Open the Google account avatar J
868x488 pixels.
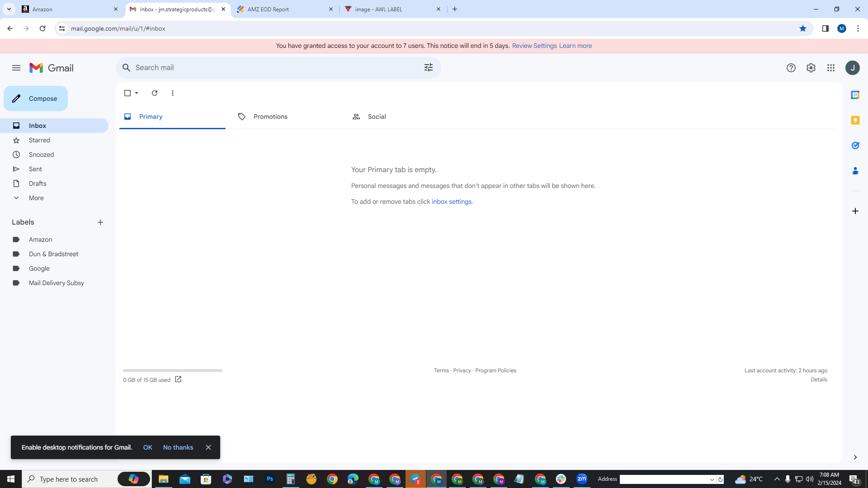coord(853,68)
